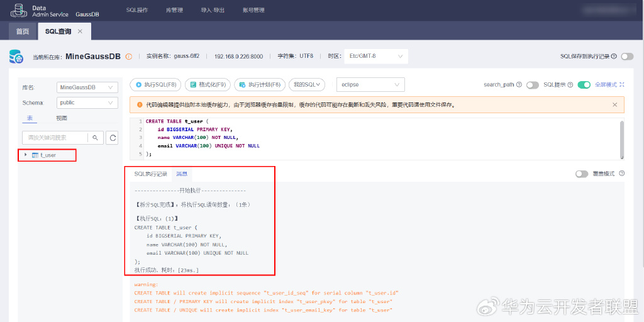Open the 我的SQL dropdown
The width and height of the screenshot is (644, 322).
(307, 85)
